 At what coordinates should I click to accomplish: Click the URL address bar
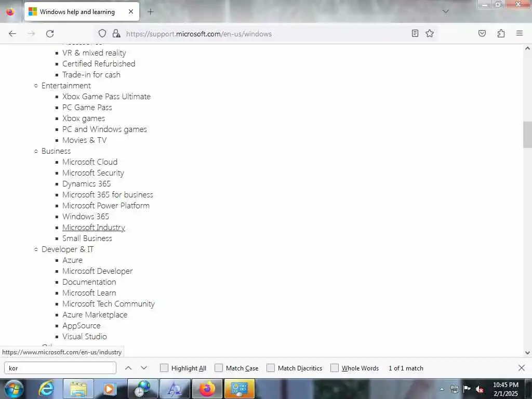click(267, 34)
